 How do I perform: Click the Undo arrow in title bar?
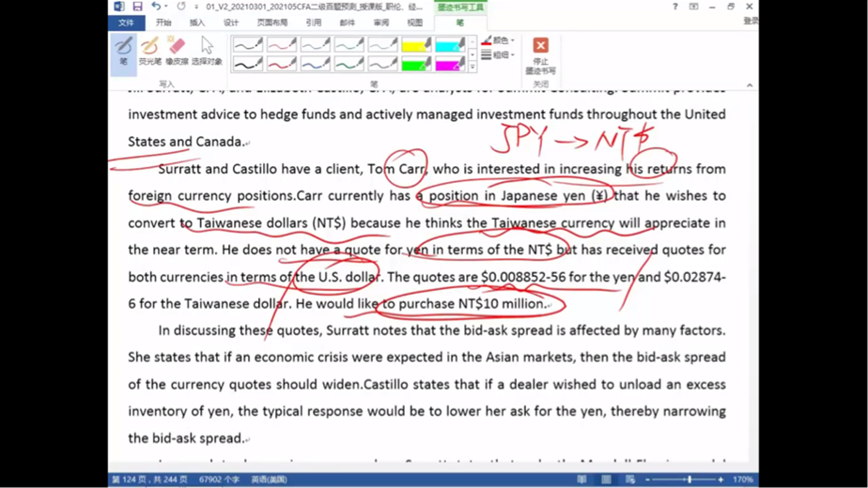pos(156,7)
